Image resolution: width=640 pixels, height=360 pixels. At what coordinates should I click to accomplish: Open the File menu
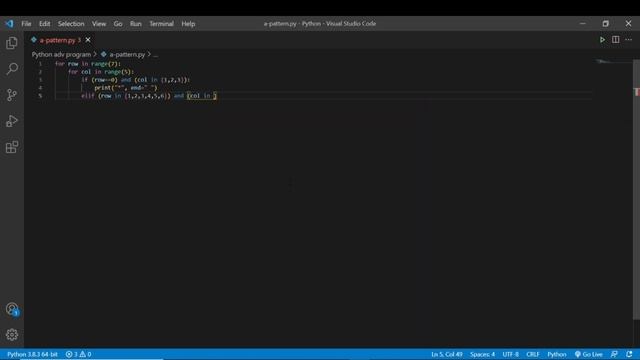coord(26,24)
